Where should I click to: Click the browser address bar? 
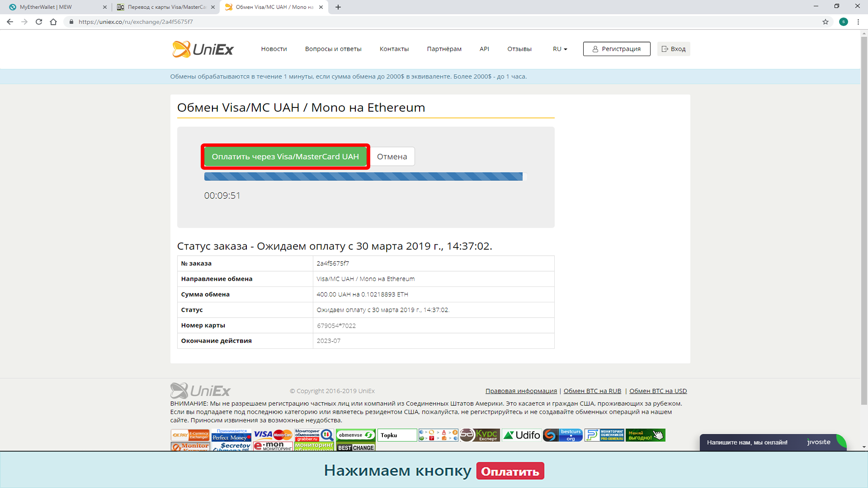point(448,22)
